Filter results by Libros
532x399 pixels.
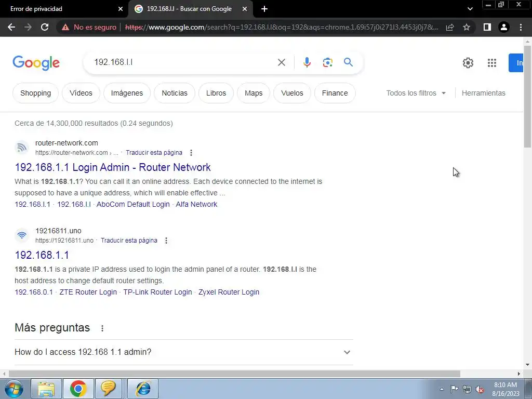click(216, 93)
